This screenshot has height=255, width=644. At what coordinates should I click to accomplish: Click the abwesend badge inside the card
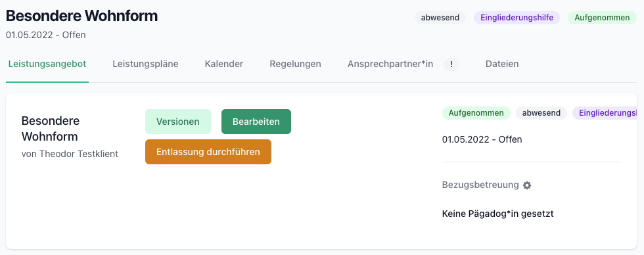click(x=541, y=113)
